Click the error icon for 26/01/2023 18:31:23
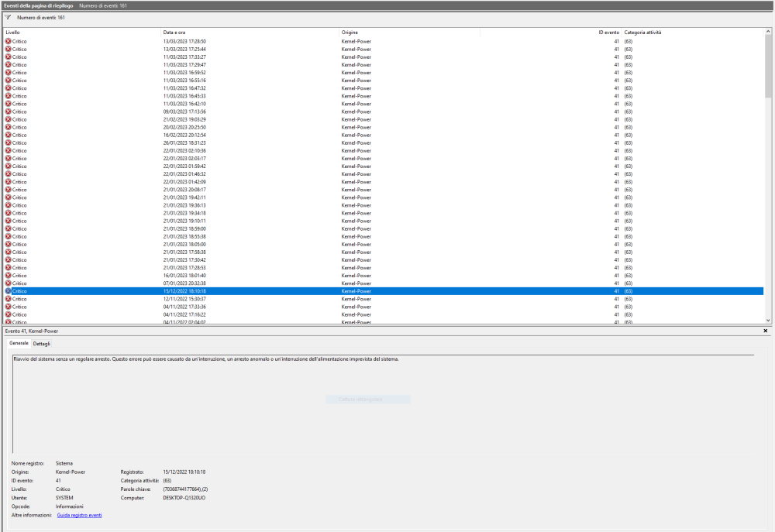This screenshot has width=775, height=532. tap(8, 142)
